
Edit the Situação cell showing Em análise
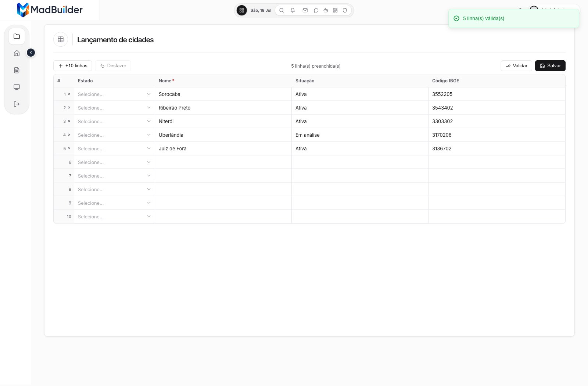(360, 135)
